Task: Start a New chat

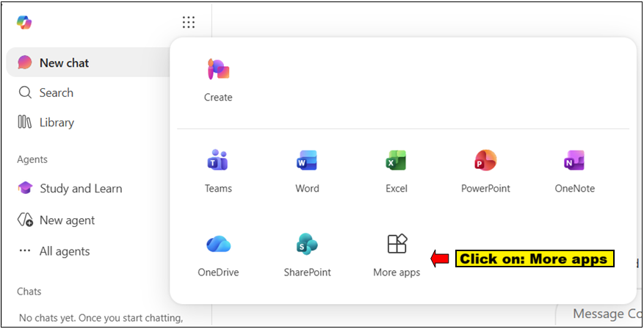Action: (88, 63)
